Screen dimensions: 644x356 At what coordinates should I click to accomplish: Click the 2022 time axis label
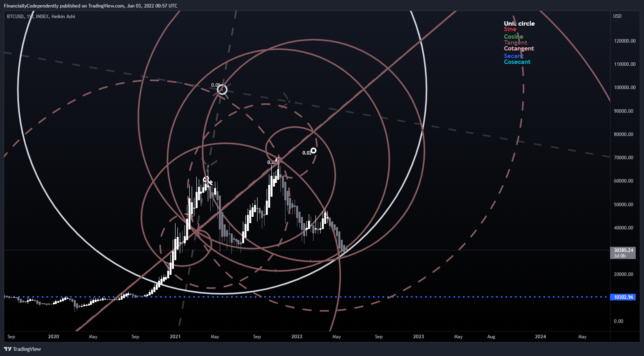coord(297,337)
